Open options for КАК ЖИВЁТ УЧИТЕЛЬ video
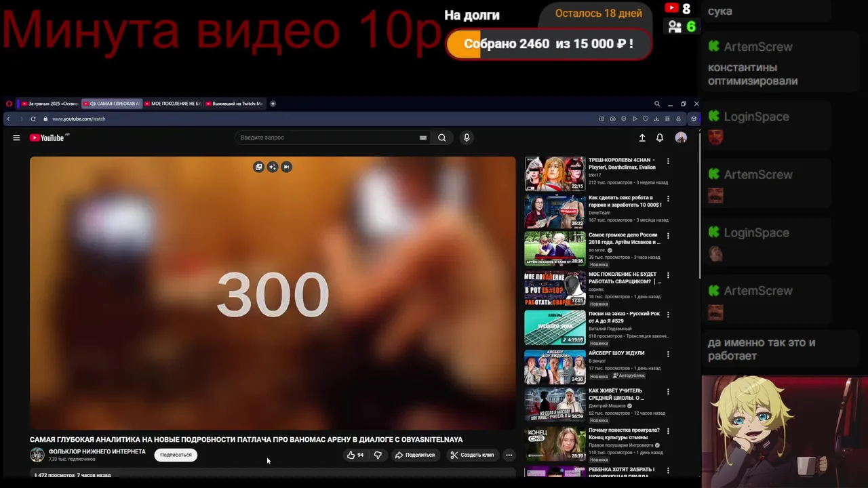868x488 pixels. (668, 392)
